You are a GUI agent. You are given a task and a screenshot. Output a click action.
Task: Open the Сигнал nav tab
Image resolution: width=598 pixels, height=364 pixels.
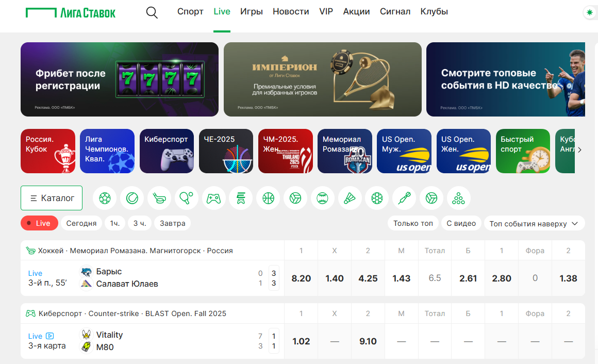pyautogui.click(x=395, y=11)
